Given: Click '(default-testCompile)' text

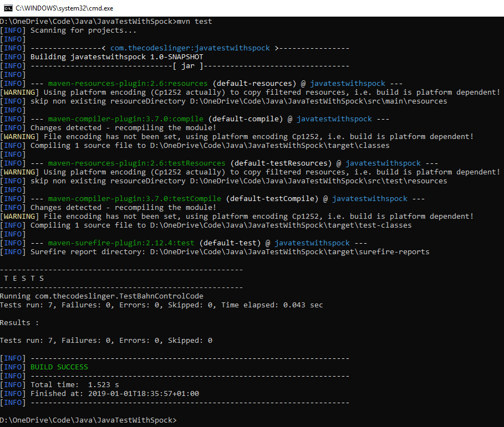Looking at the screenshot, I should [x=272, y=199].
